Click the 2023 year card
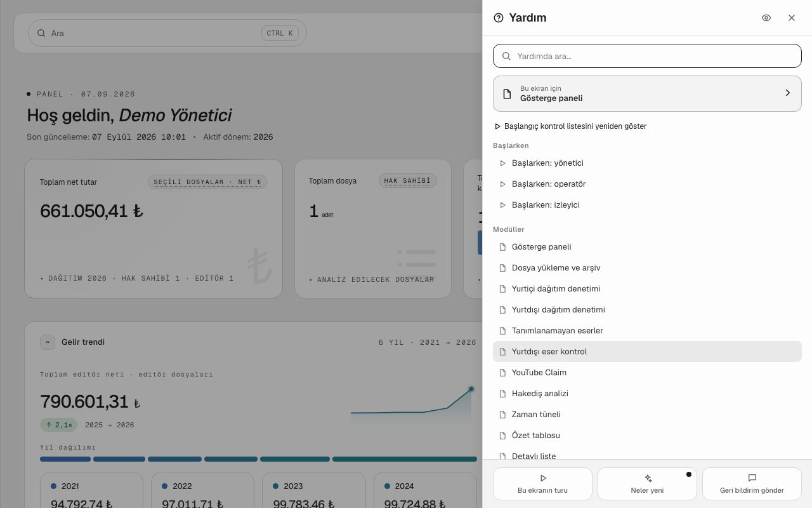 click(x=314, y=490)
